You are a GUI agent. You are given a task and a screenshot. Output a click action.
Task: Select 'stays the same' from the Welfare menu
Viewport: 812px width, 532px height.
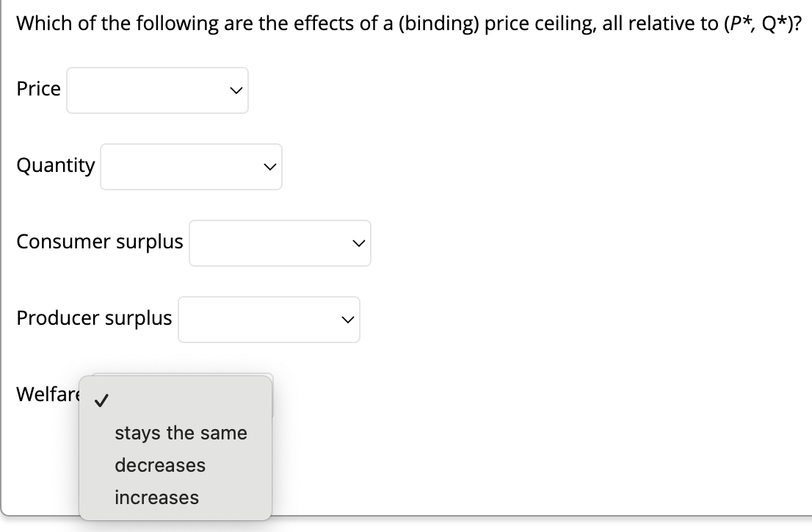click(x=180, y=433)
